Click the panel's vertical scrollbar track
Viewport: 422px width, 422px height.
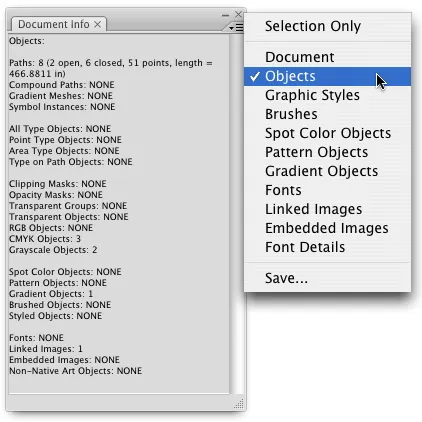tap(237, 213)
